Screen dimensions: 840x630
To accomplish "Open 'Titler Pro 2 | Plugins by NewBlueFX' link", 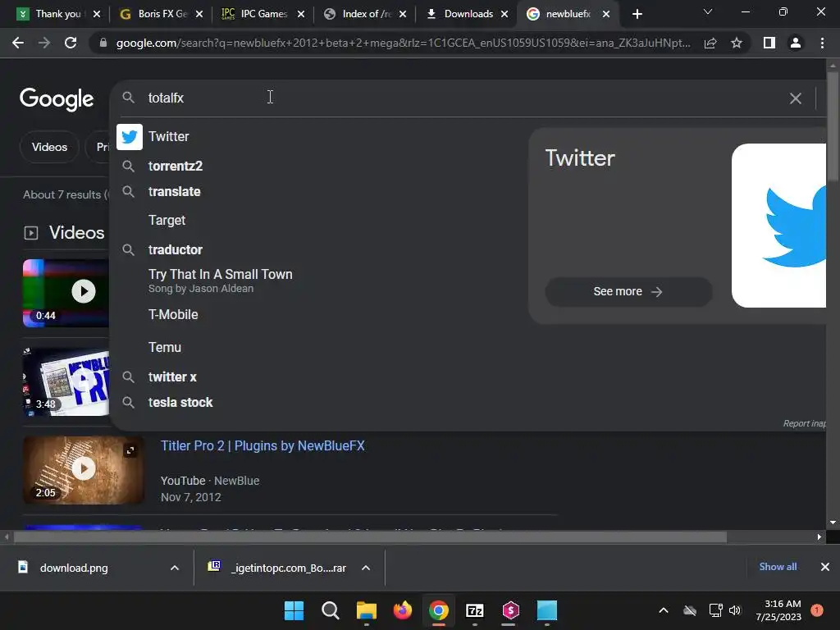I will tap(262, 445).
